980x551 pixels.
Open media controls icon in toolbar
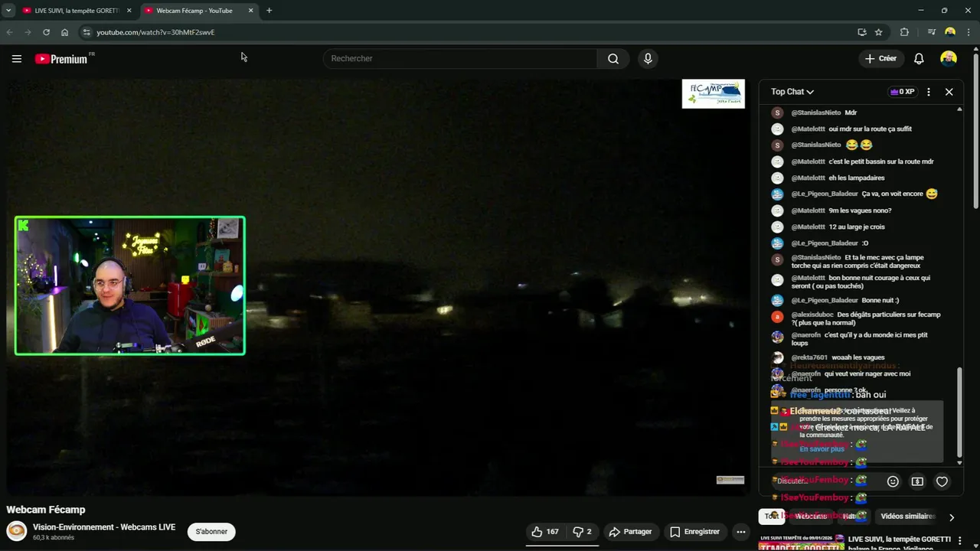[x=932, y=32]
